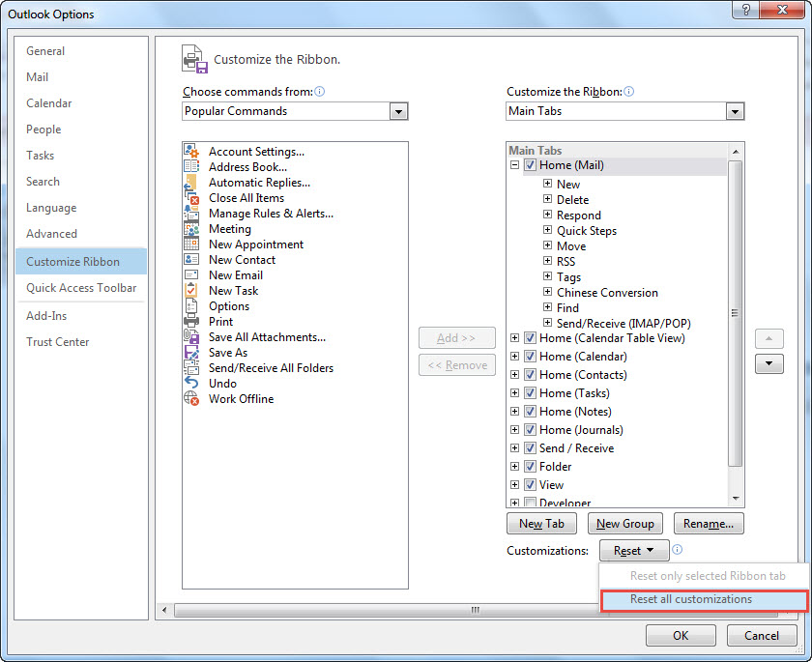
Task: Expand the Send/Receive (IMAP/POP) group
Action: pyautogui.click(x=547, y=323)
